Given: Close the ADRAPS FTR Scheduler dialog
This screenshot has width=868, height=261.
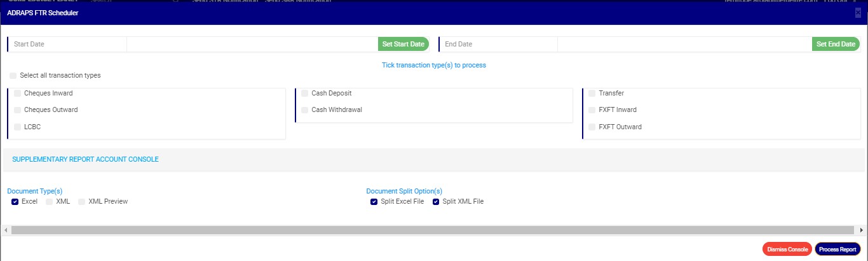Looking at the screenshot, I should pyautogui.click(x=858, y=13).
